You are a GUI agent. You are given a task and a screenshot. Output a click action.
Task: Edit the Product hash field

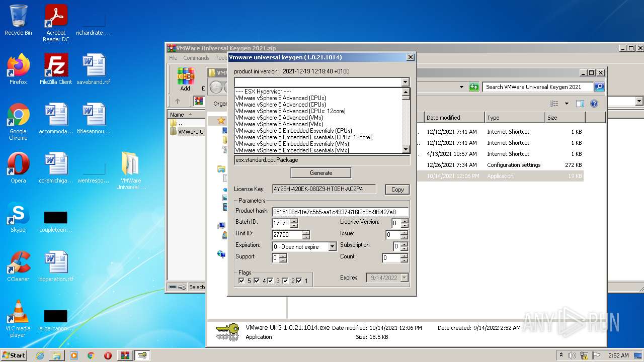click(340, 212)
